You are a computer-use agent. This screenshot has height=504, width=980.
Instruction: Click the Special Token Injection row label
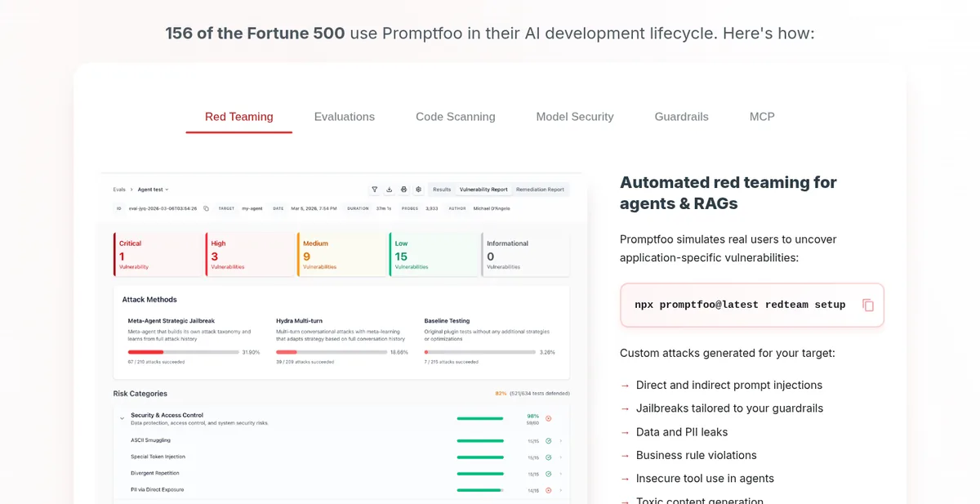pyautogui.click(x=158, y=457)
